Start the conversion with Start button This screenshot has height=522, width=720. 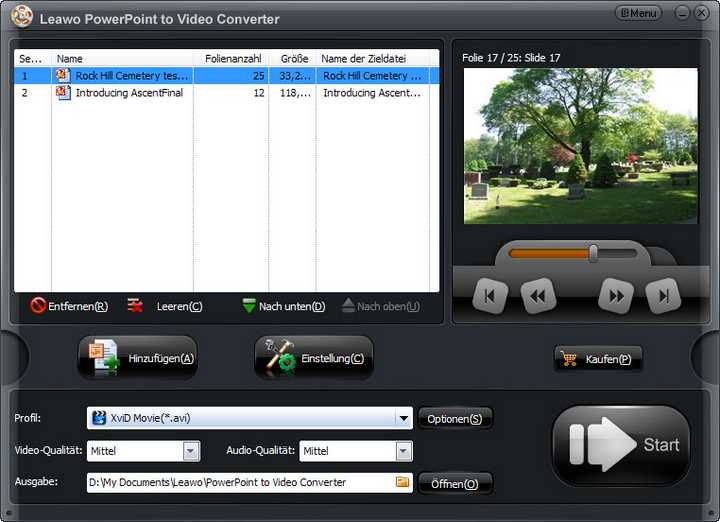(x=621, y=445)
